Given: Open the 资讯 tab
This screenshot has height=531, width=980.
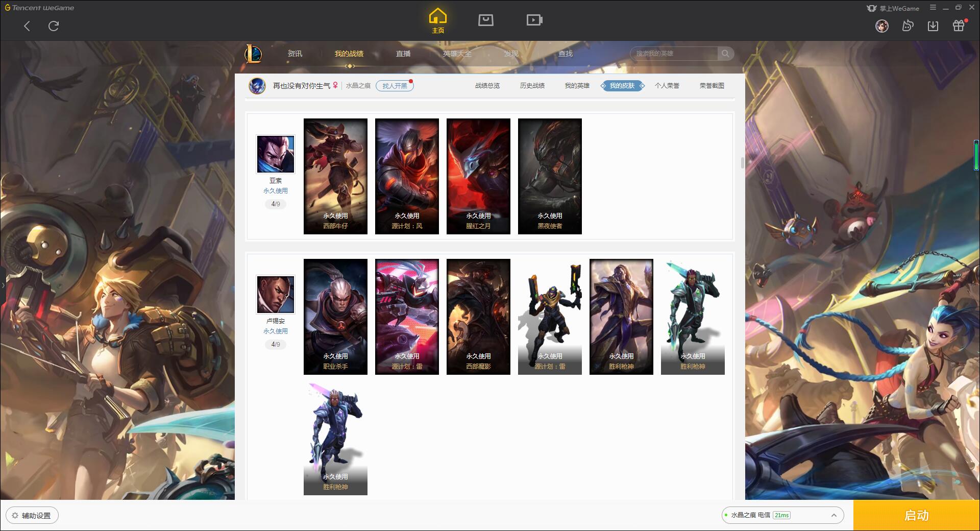Looking at the screenshot, I should click(x=295, y=54).
